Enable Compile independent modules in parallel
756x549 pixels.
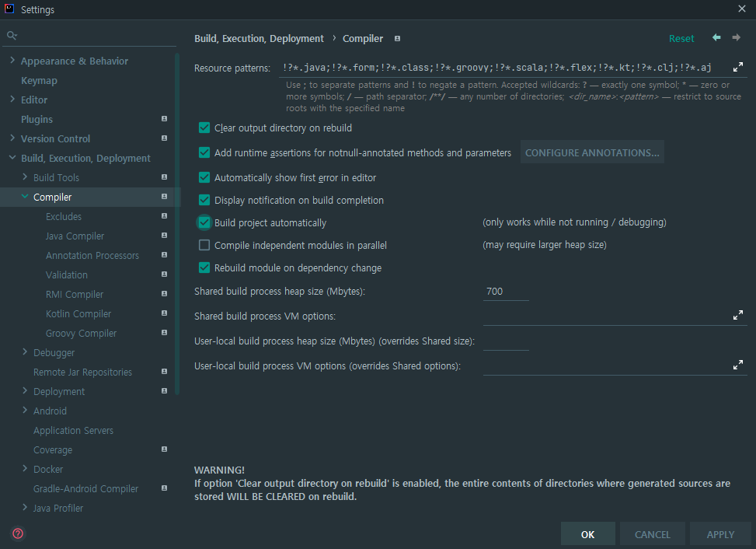coord(204,244)
